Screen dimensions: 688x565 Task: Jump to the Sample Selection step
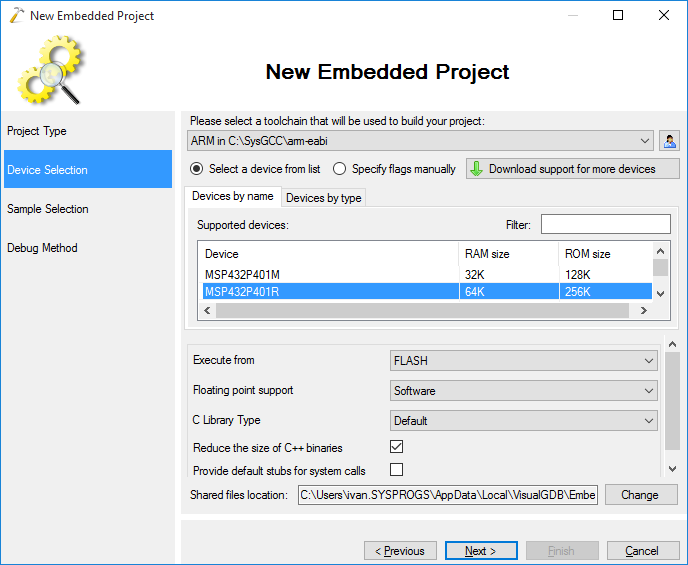tap(88, 209)
